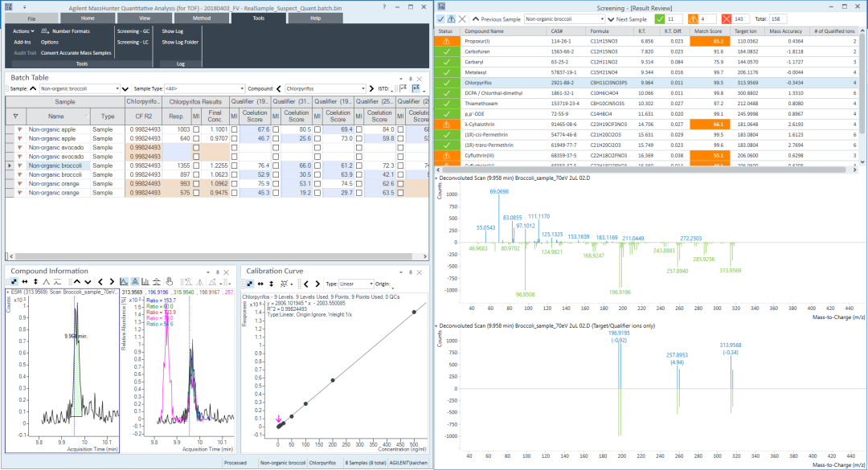Click Screening - LC button
868x470 pixels.
pyautogui.click(x=133, y=42)
